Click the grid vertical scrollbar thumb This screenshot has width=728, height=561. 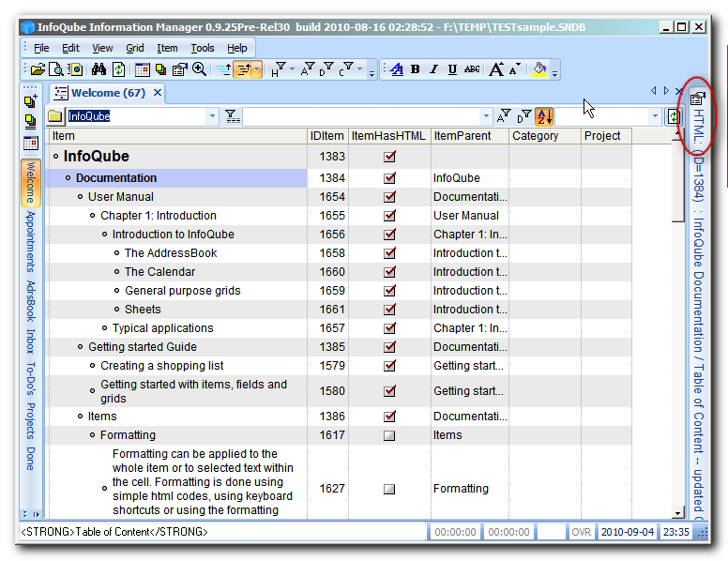[678, 180]
